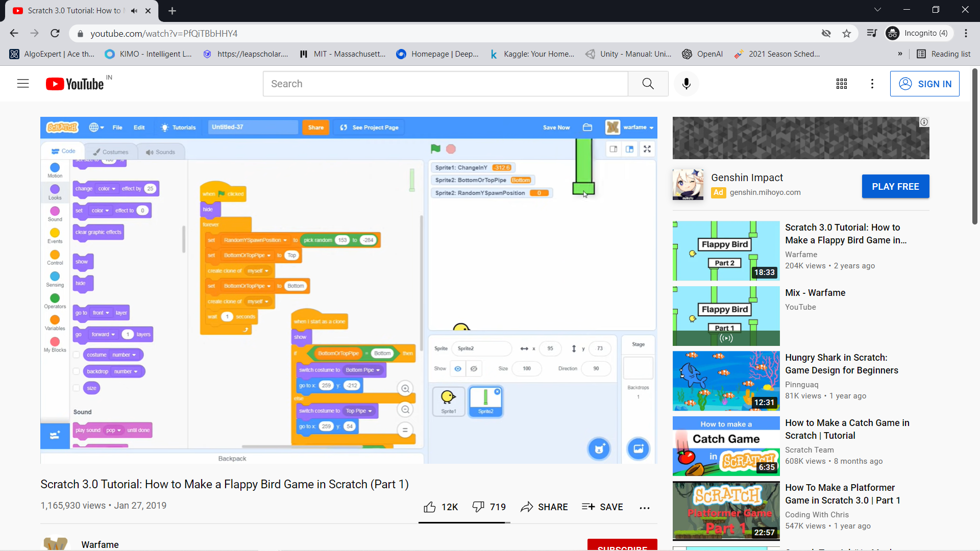Open the YouTube settings three-dot menu
This screenshot has width=980, height=551.
pos(872,84)
